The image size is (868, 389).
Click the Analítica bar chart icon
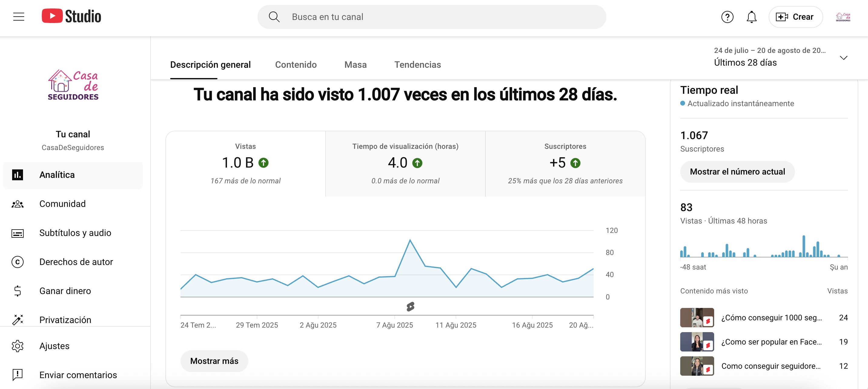point(18,175)
